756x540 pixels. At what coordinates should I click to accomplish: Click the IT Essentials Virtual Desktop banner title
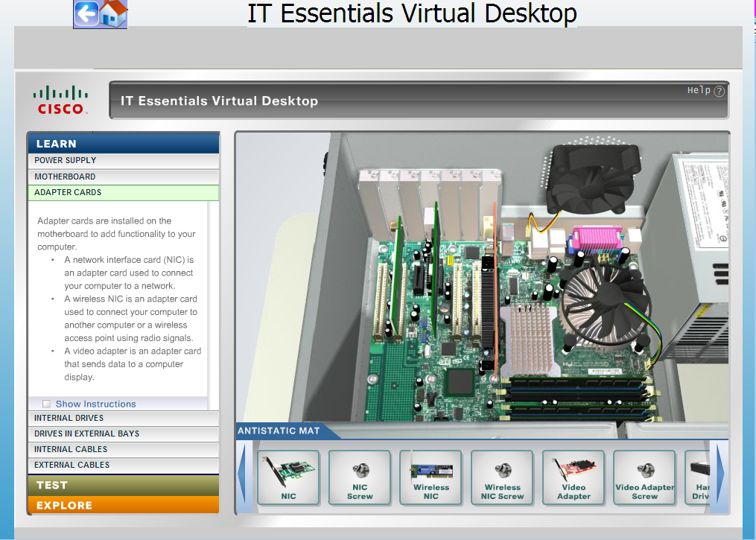[x=220, y=101]
